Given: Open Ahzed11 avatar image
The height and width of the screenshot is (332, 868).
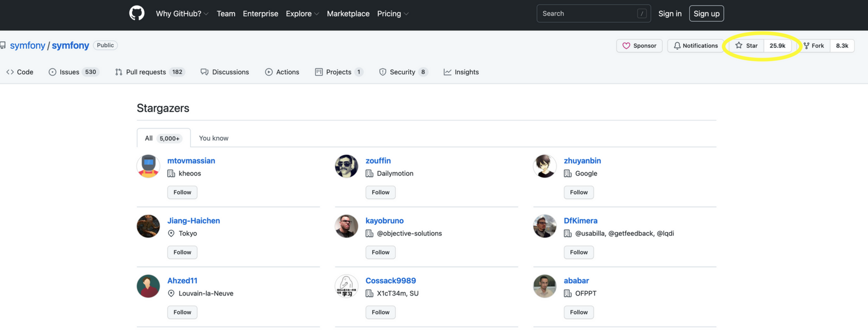Looking at the screenshot, I should (x=148, y=286).
